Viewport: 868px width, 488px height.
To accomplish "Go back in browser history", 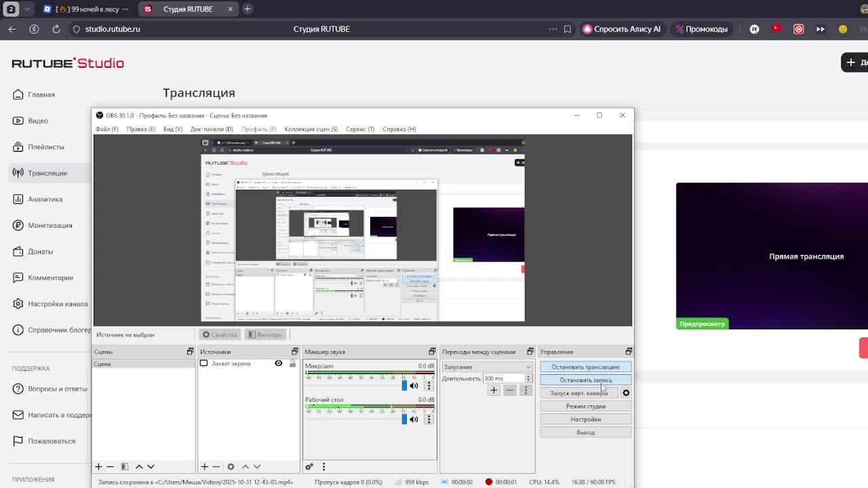I will tap(12, 29).
